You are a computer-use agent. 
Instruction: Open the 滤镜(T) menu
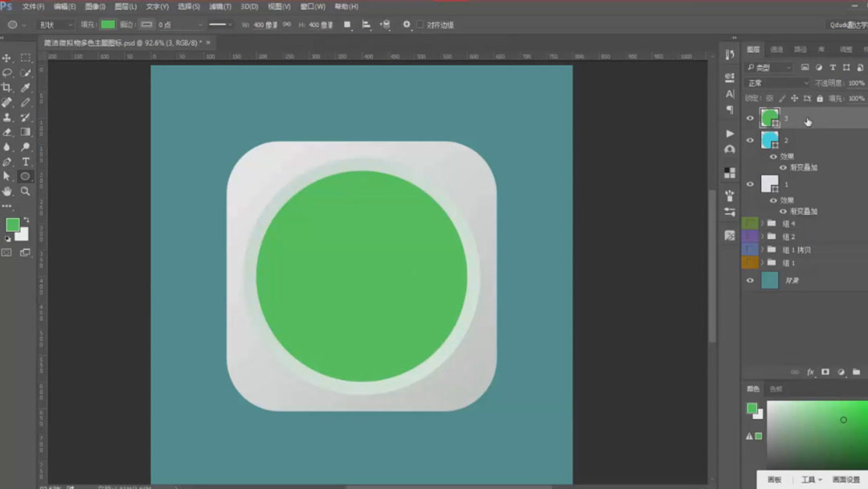(220, 6)
